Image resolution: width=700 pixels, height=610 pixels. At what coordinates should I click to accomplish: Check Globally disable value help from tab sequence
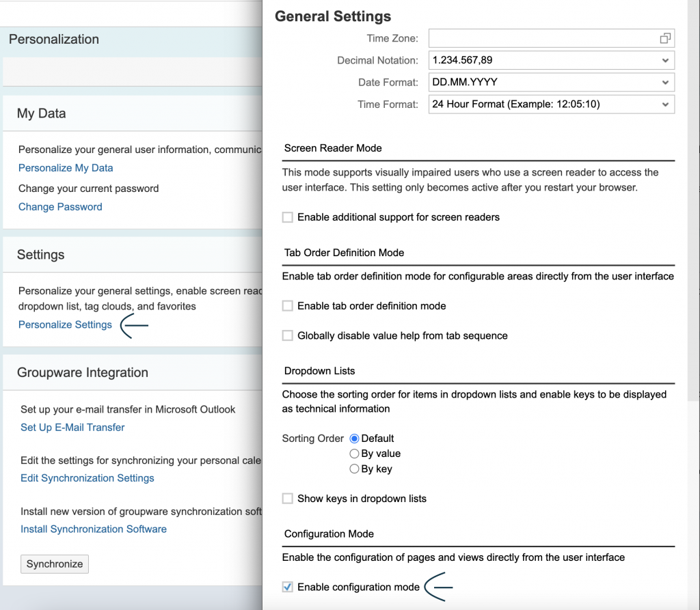tap(288, 335)
